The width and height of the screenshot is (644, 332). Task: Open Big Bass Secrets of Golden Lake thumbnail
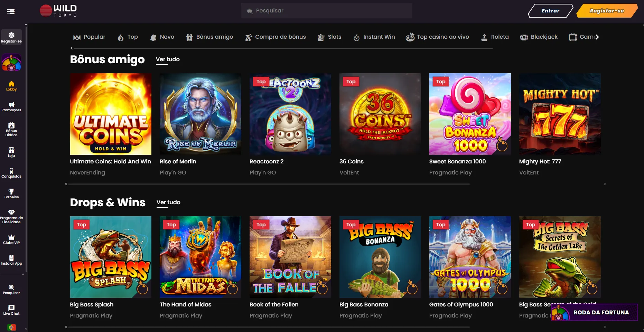click(560, 257)
